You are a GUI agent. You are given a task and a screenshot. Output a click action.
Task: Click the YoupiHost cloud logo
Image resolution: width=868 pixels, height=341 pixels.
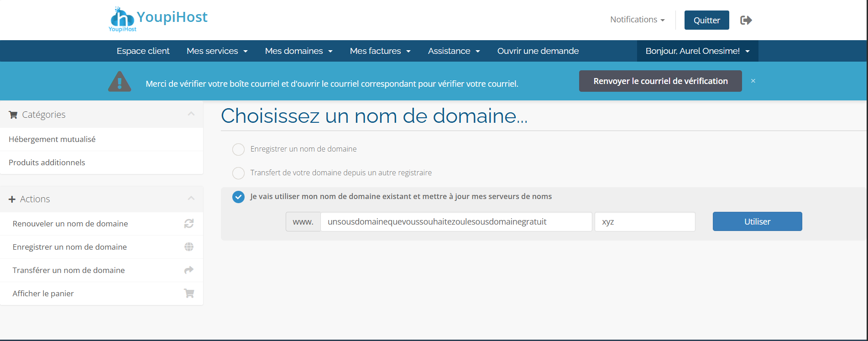coord(122,19)
